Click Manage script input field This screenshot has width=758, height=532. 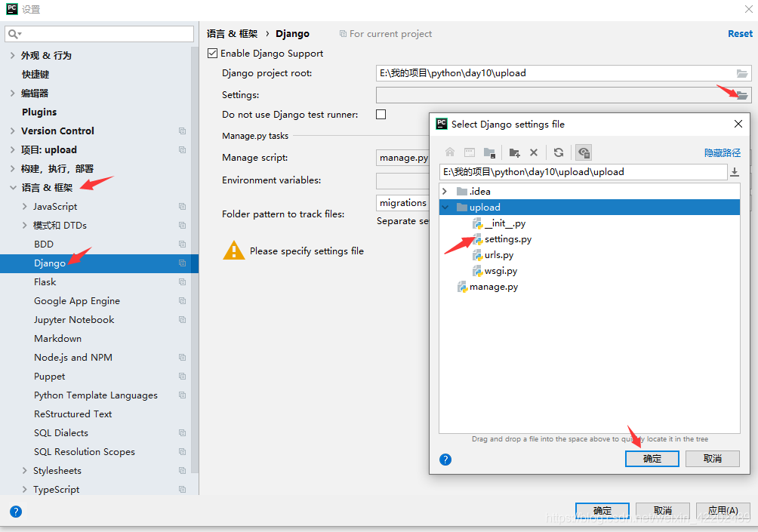(402, 158)
